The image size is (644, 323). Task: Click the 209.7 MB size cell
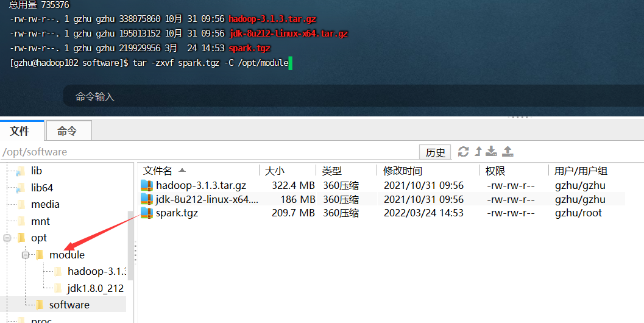pos(293,213)
